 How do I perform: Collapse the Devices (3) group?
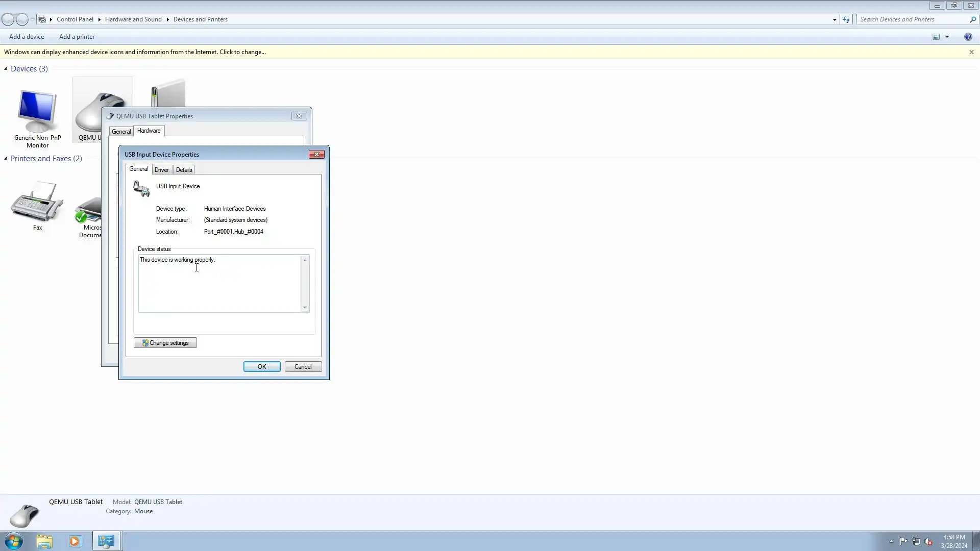(x=6, y=69)
